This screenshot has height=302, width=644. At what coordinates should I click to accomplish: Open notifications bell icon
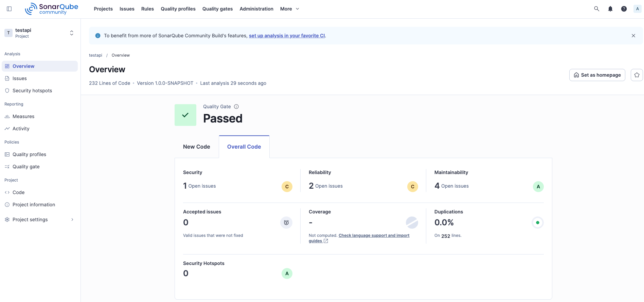(610, 9)
